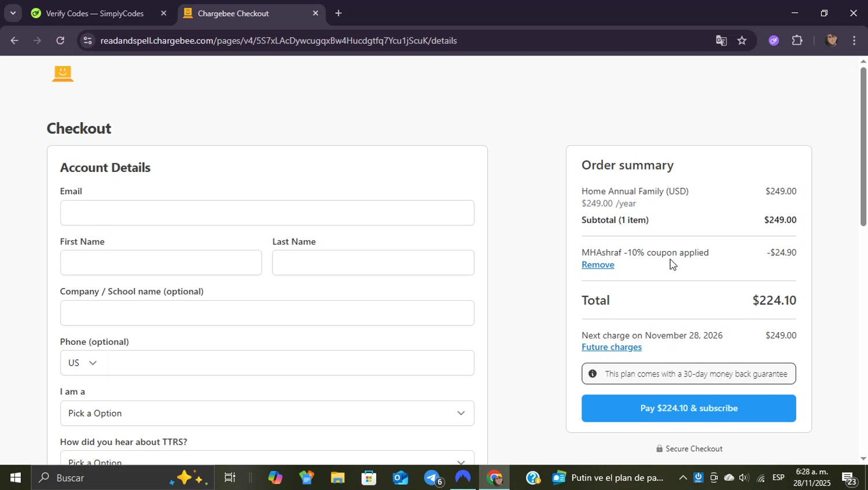Image resolution: width=868 pixels, height=490 pixels.
Task: Focus the Email input field
Action: click(x=267, y=213)
